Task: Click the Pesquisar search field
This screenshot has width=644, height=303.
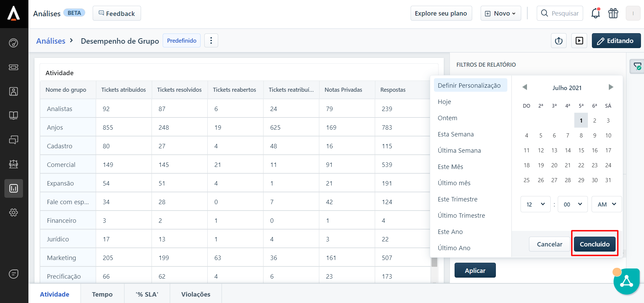Action: [x=565, y=14]
